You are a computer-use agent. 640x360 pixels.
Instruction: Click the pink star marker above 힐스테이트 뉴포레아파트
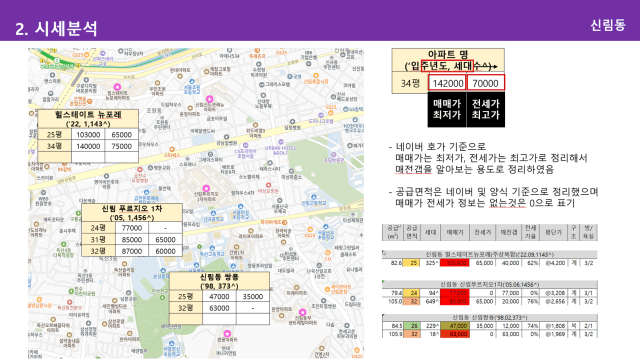117,87
